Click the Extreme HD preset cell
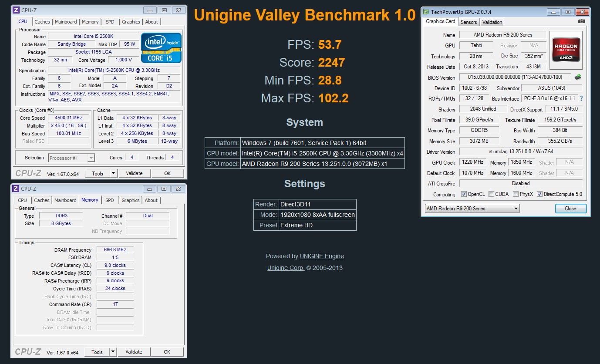Viewport: 600px width, 364px height. 317,226
